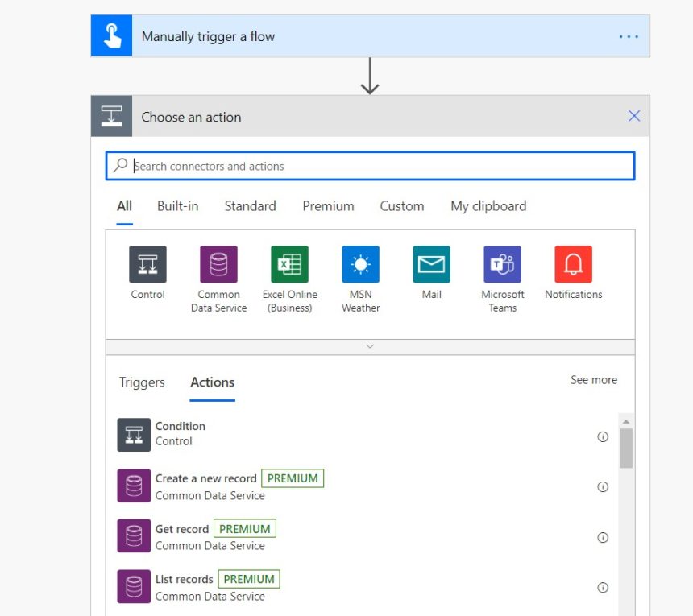Viewport: 693px width, 616px height.
Task: Click the scrollbar up arrow
Action: [x=626, y=422]
